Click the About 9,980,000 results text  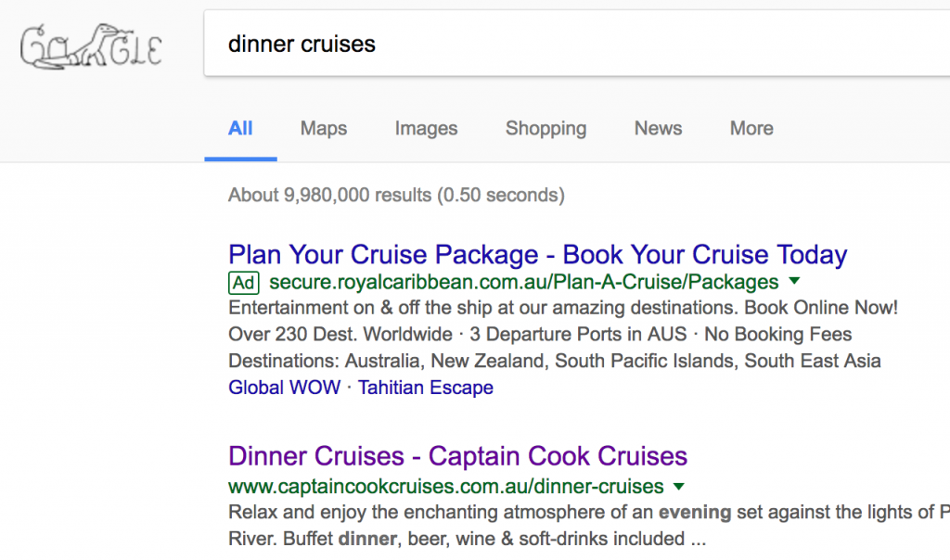coord(396,196)
